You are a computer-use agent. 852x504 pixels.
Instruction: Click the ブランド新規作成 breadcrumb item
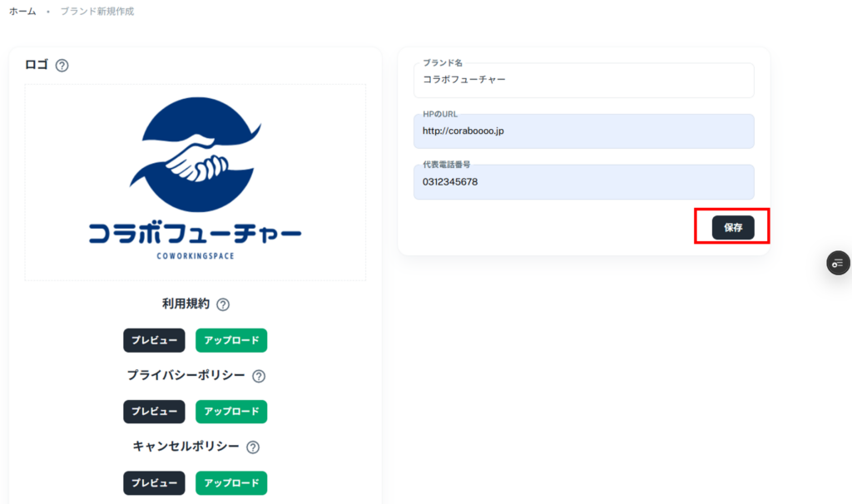97,12
